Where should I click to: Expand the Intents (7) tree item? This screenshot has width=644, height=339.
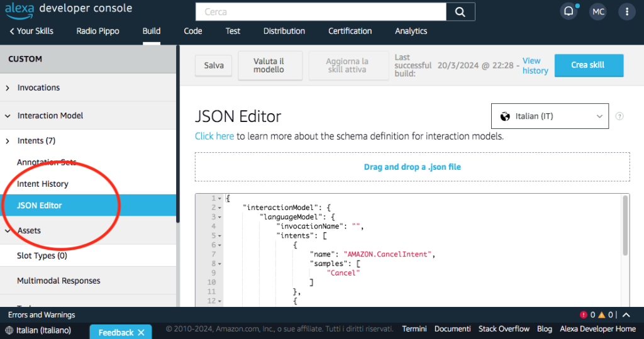point(8,141)
